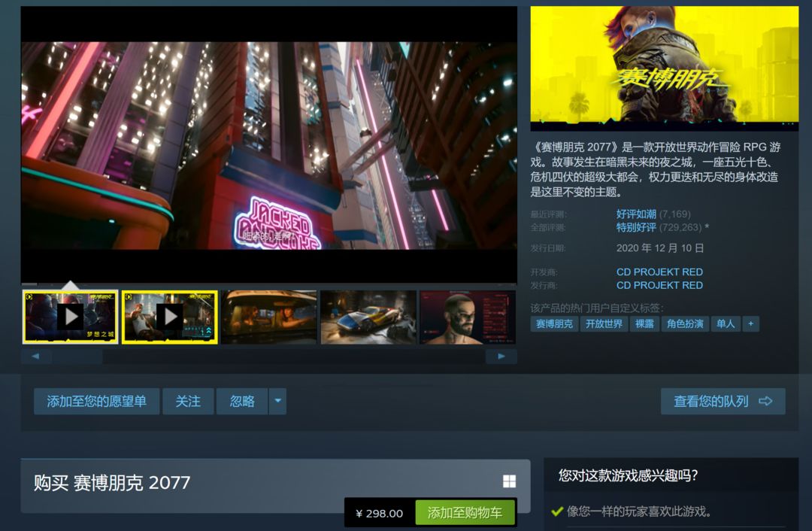Image resolution: width=812 pixels, height=531 pixels.
Task: Click the text 像您一样的玩家喜欢此游戏。
Action: point(639,512)
